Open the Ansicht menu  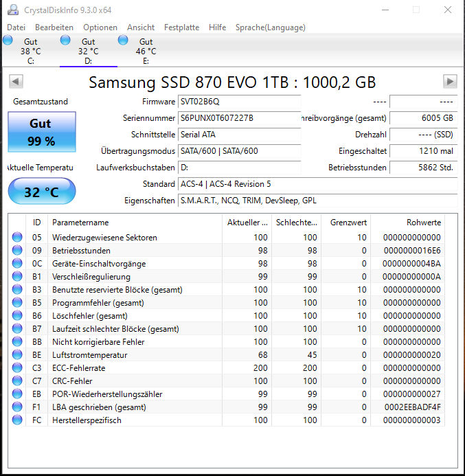point(141,27)
